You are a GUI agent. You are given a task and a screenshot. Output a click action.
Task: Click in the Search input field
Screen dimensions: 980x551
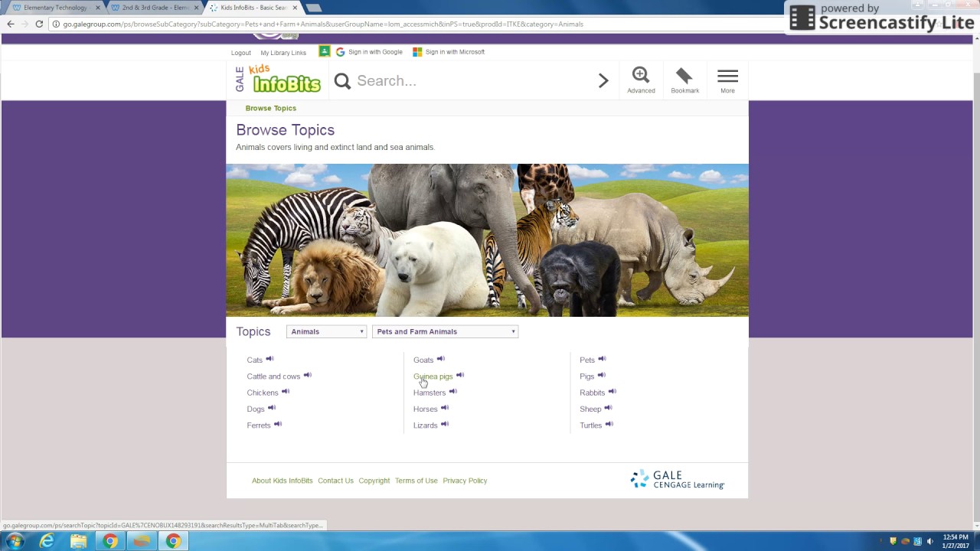tap(471, 80)
